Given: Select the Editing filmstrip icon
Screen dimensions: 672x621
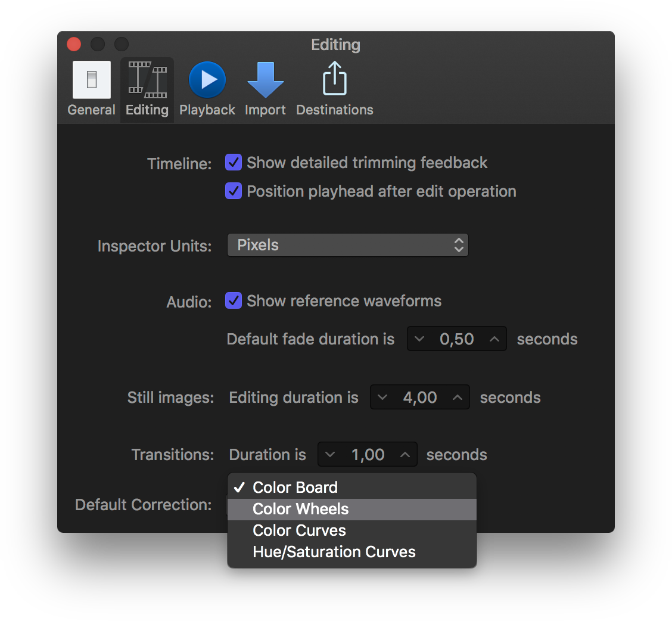Looking at the screenshot, I should coord(147,80).
